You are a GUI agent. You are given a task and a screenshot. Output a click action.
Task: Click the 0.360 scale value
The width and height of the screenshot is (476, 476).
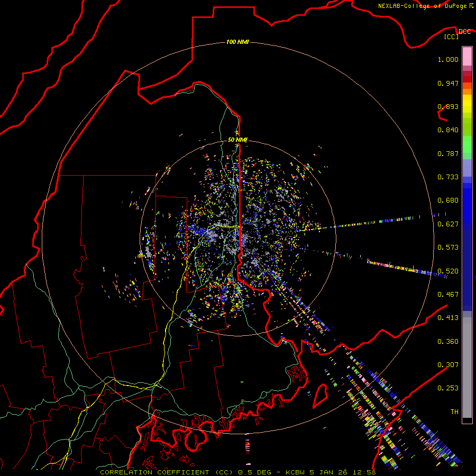[x=448, y=342]
